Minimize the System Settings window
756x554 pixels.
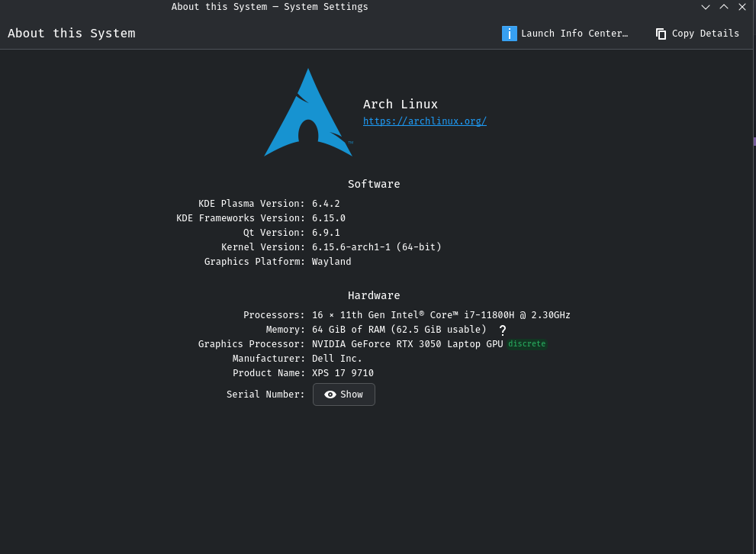(x=706, y=7)
